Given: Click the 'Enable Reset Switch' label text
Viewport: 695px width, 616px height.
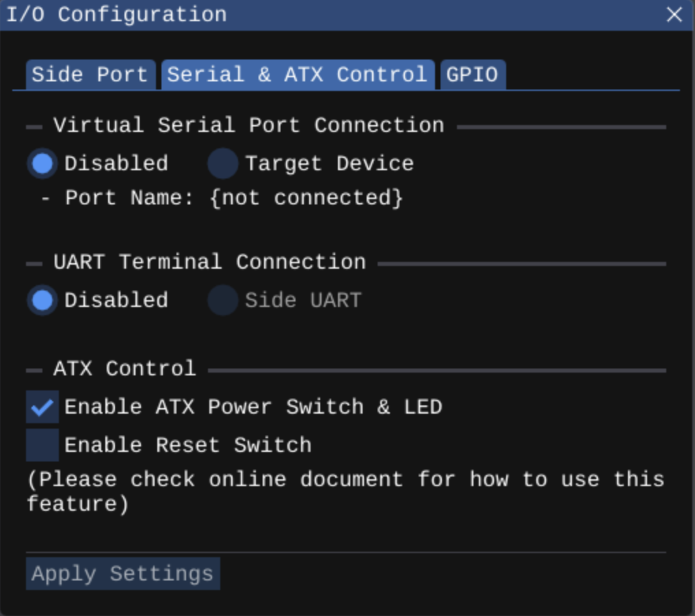Looking at the screenshot, I should 187,446.
